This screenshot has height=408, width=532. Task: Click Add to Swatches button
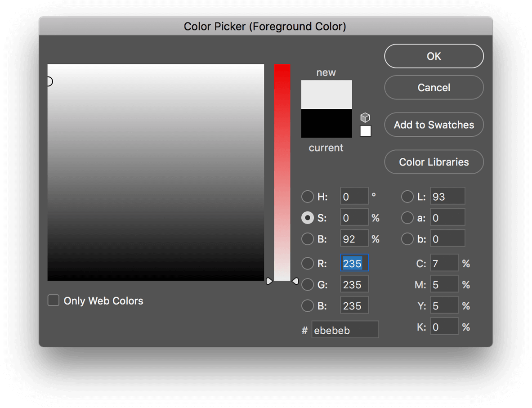pyautogui.click(x=434, y=125)
